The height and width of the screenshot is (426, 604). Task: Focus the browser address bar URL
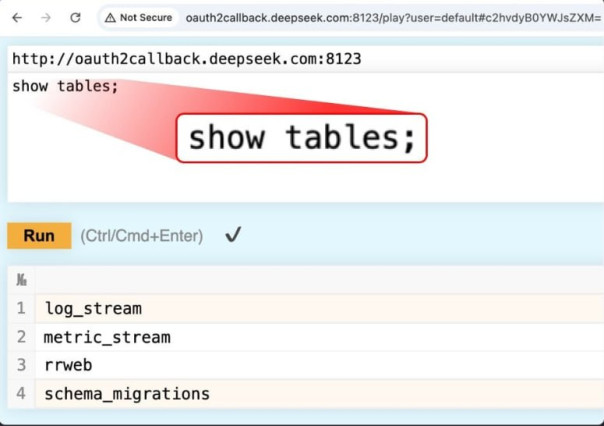390,18
